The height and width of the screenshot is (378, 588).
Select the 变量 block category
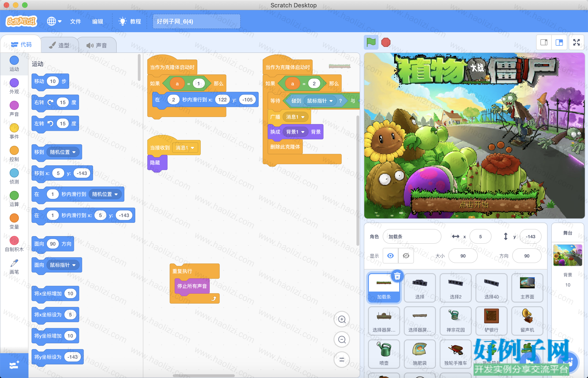14,221
